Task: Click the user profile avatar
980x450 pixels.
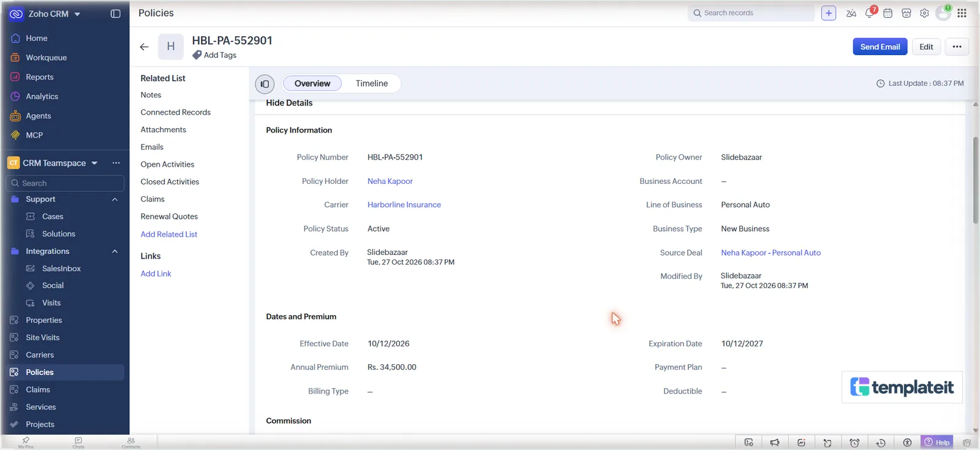Action: pyautogui.click(x=943, y=13)
